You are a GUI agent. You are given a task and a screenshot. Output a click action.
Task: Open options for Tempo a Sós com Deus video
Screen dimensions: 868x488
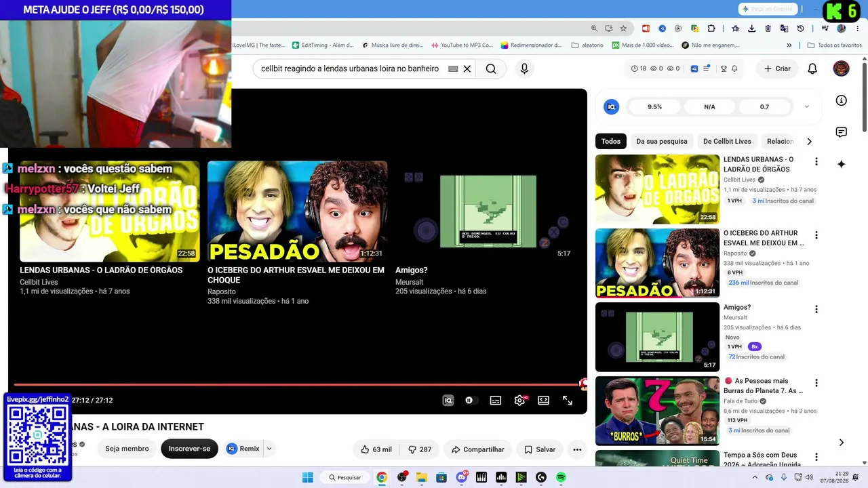pyautogui.click(x=816, y=457)
